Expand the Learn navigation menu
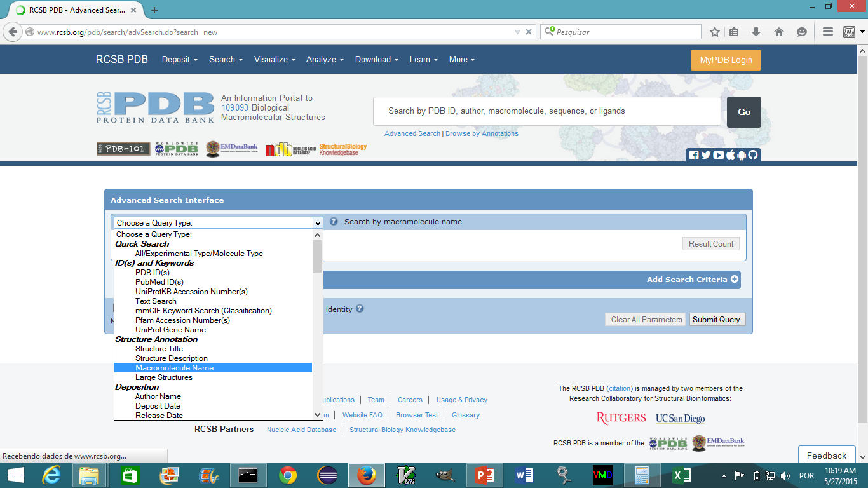This screenshot has width=868, height=488. click(424, 60)
